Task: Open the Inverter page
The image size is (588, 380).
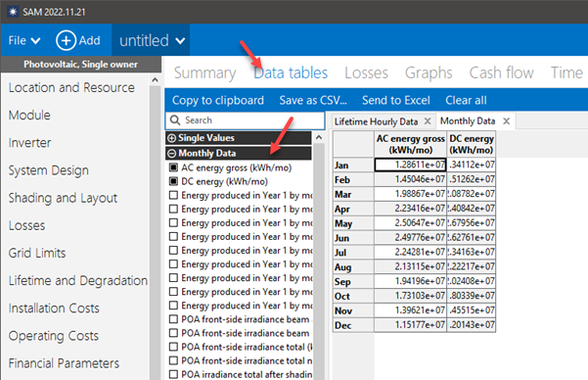Action: (x=29, y=143)
